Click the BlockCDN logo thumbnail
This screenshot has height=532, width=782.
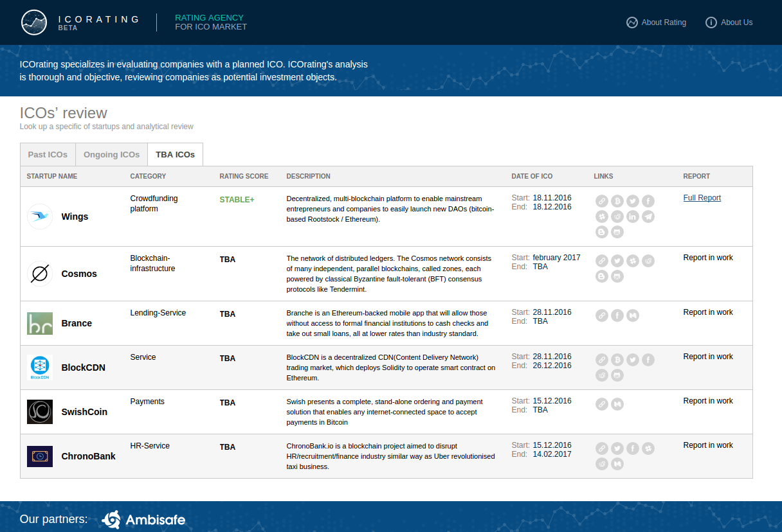tap(40, 368)
